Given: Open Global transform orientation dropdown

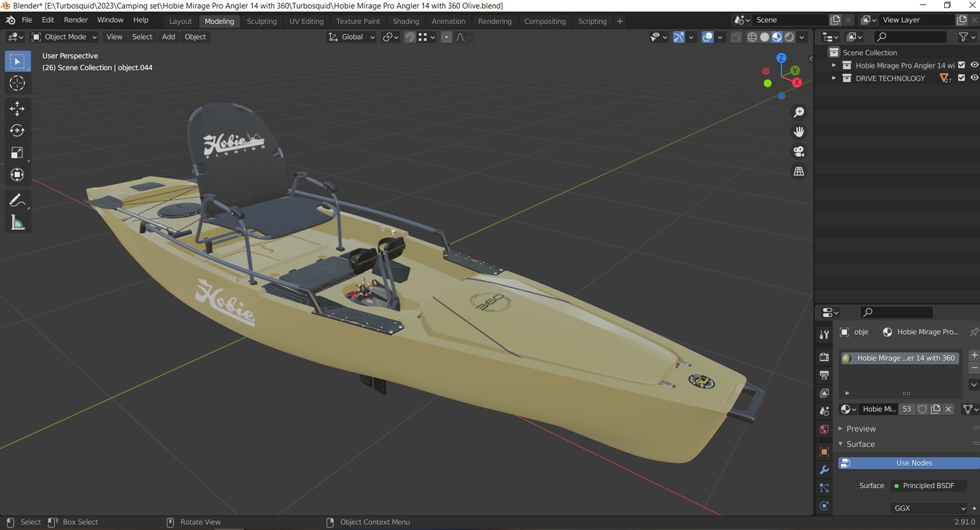Looking at the screenshot, I should tap(352, 37).
